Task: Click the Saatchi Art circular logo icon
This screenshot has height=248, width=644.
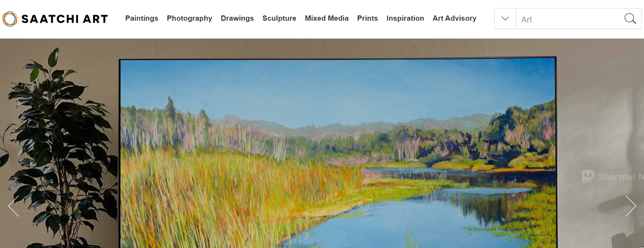Action: (10, 19)
